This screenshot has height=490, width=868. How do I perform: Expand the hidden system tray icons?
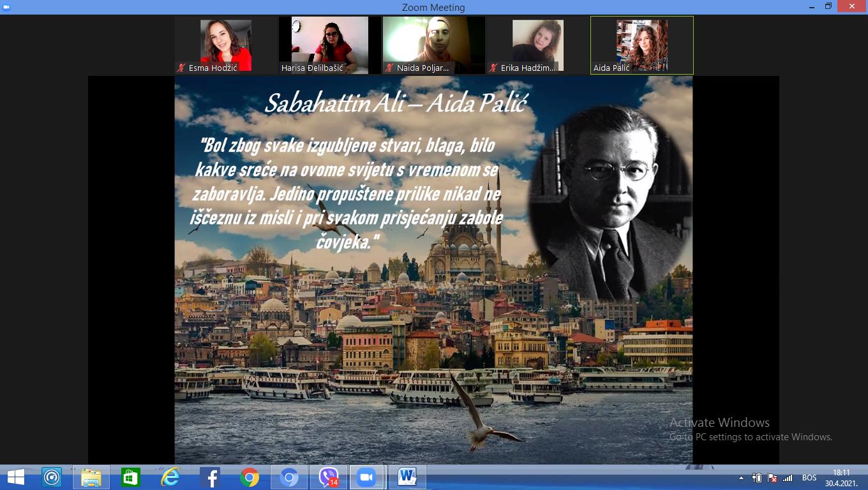coord(741,478)
